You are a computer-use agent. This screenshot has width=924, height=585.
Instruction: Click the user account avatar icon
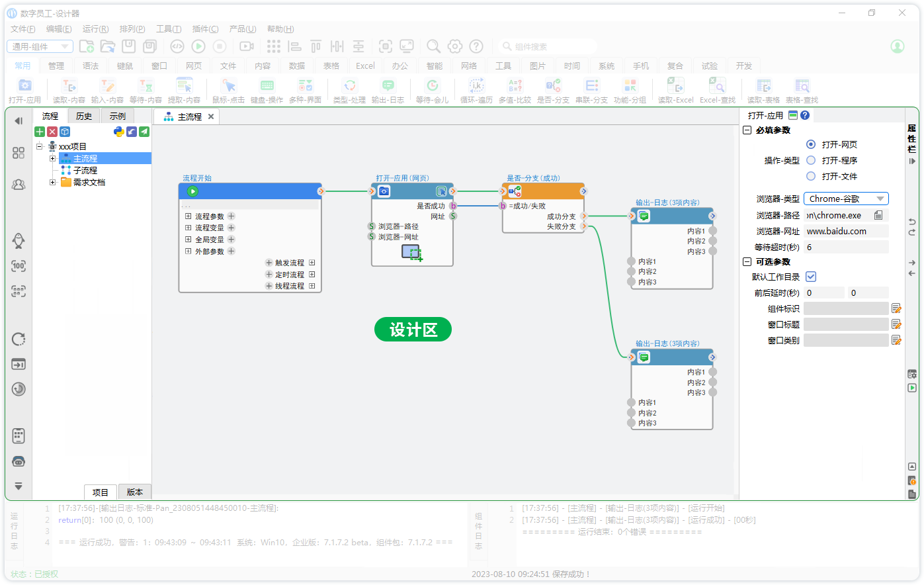[898, 46]
